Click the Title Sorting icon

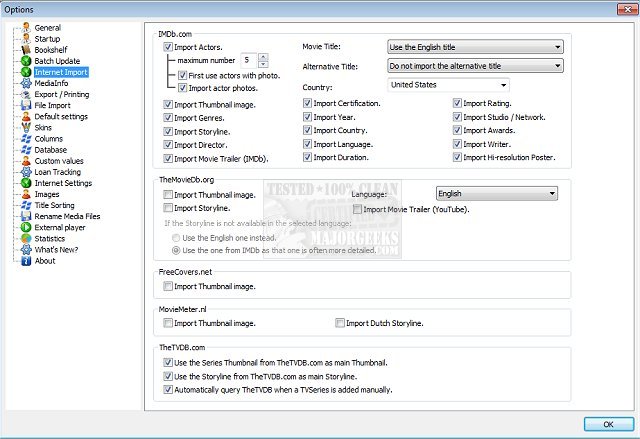point(26,205)
